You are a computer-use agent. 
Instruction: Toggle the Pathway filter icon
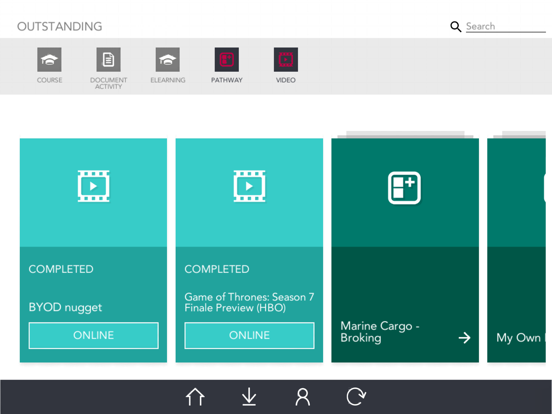click(x=227, y=59)
